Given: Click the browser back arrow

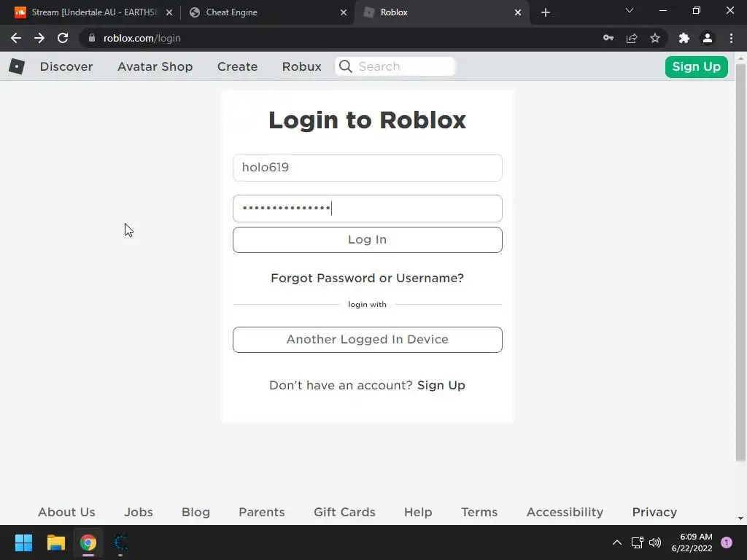Looking at the screenshot, I should point(16,38).
